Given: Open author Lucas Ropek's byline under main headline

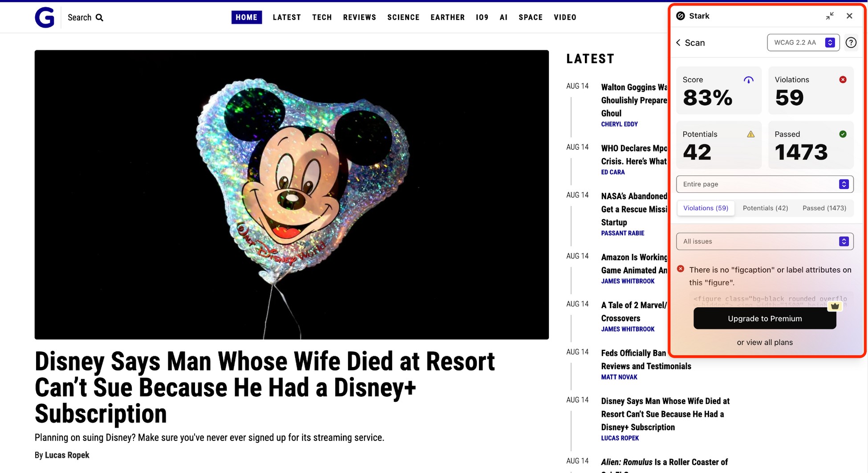Looking at the screenshot, I should click(x=67, y=455).
